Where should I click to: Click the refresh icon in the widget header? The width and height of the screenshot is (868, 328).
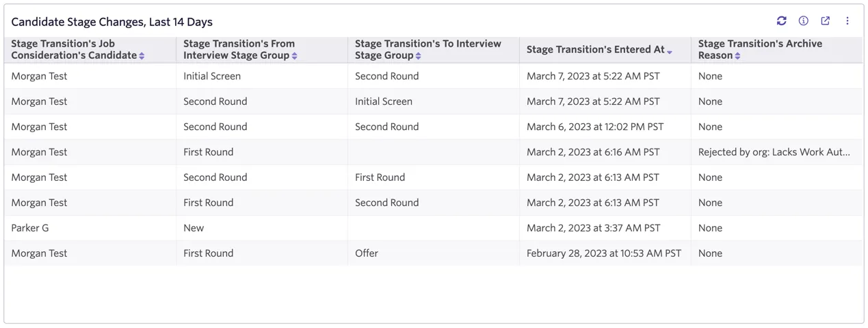(x=781, y=21)
